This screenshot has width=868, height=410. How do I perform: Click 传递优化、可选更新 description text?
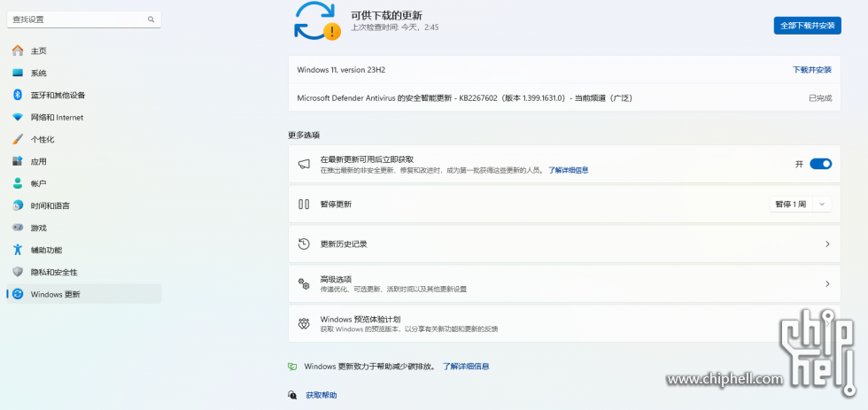click(x=393, y=290)
